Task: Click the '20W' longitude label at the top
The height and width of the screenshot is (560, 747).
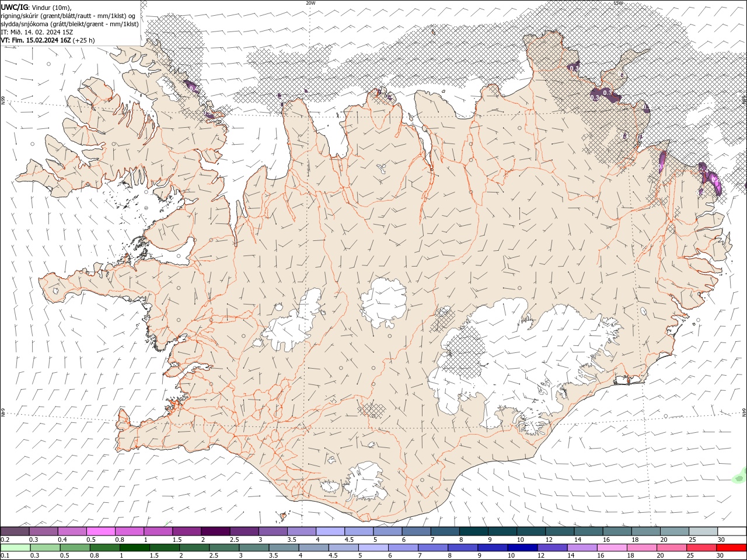Action: coord(310,3)
